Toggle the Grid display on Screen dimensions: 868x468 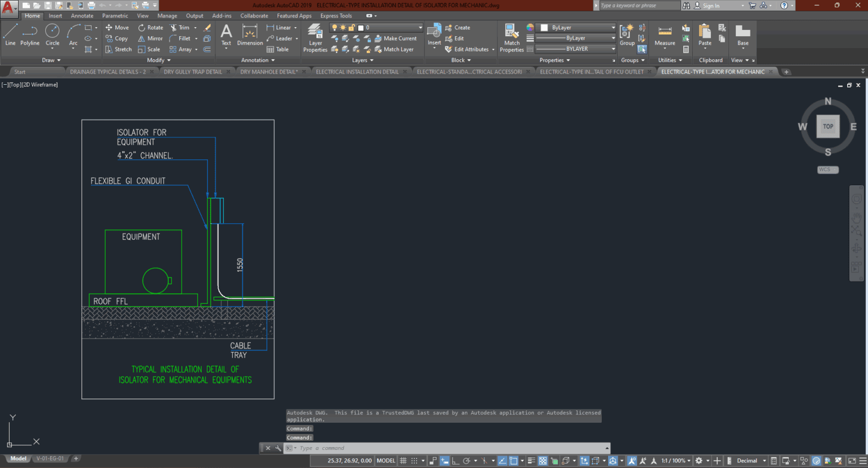click(403, 460)
